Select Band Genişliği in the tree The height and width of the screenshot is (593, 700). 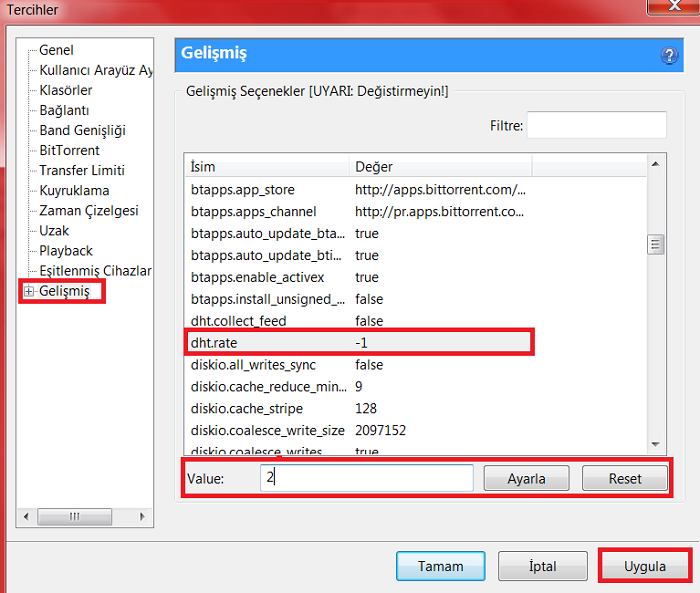pyautogui.click(x=83, y=130)
